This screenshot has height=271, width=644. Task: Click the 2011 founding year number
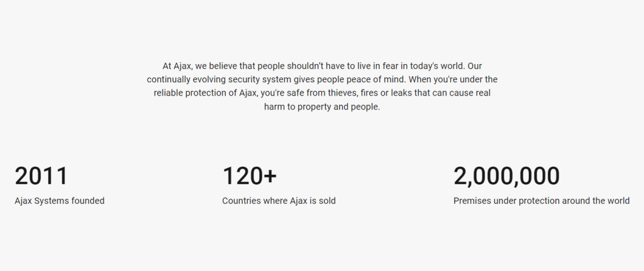[41, 176]
